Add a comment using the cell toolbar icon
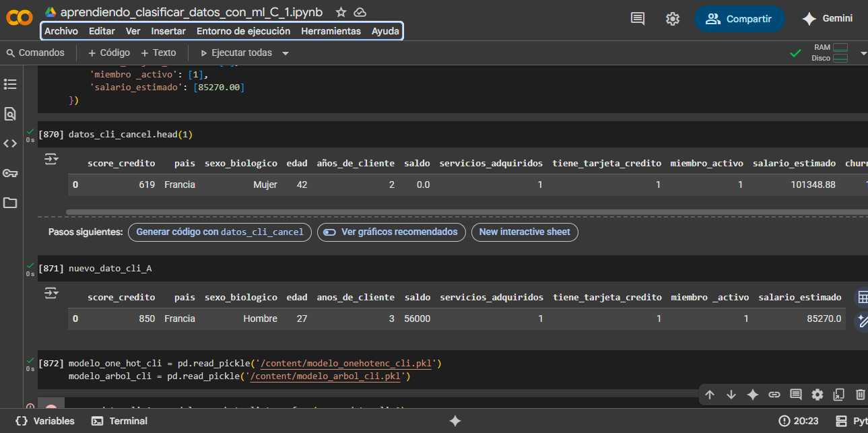 point(796,395)
